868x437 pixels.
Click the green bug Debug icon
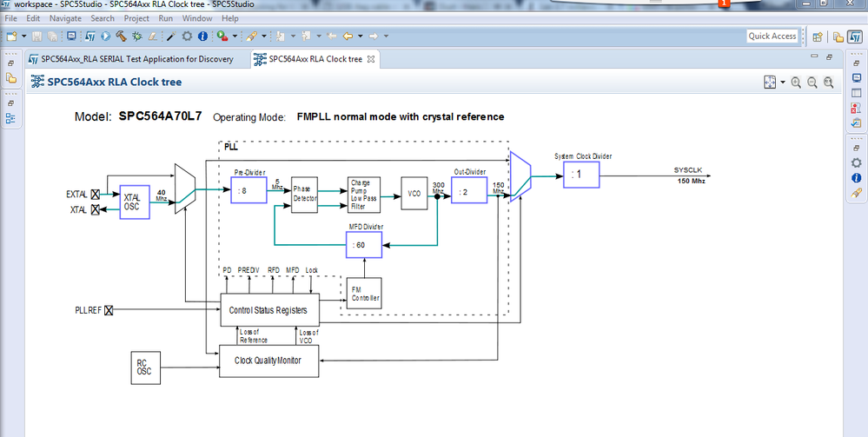point(136,36)
